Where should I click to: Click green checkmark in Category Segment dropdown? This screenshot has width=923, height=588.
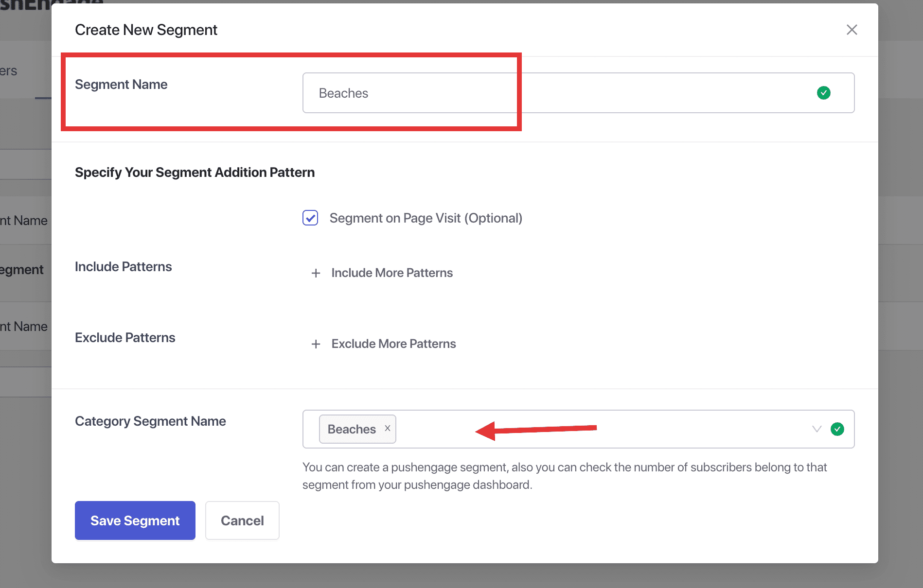[x=837, y=429]
